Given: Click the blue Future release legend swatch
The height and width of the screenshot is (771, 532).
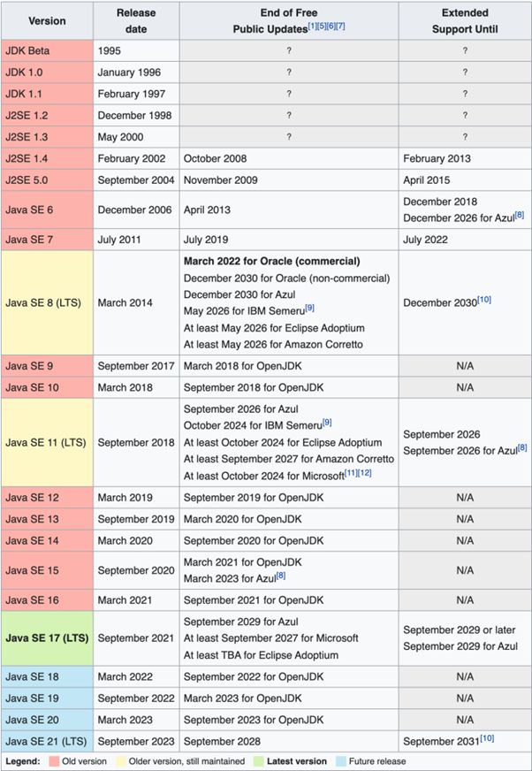Looking at the screenshot, I should (340, 760).
